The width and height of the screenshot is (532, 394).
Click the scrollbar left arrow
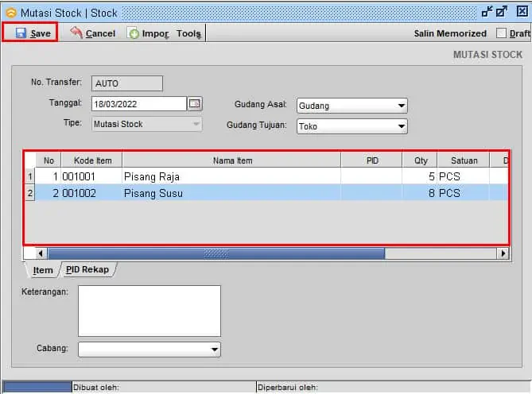[41, 253]
